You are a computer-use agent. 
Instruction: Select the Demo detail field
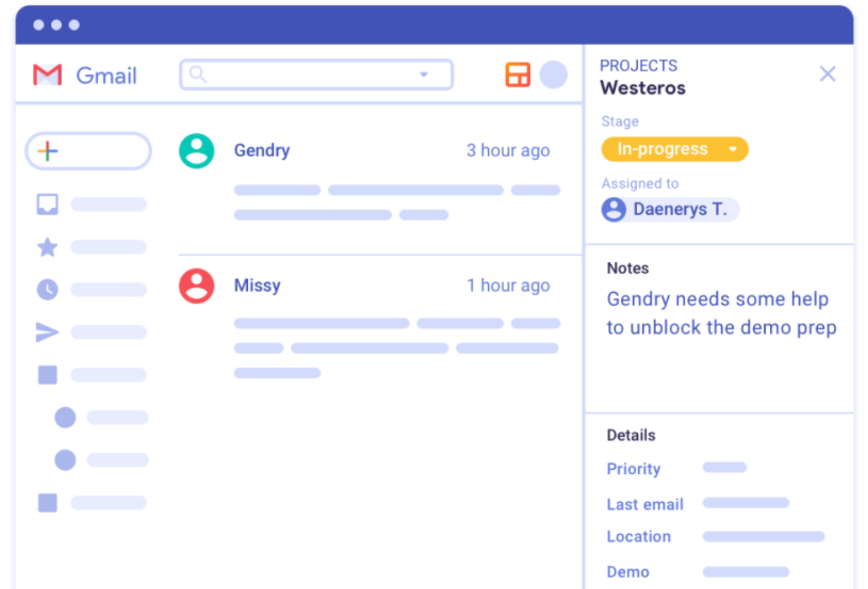pyautogui.click(x=698, y=572)
